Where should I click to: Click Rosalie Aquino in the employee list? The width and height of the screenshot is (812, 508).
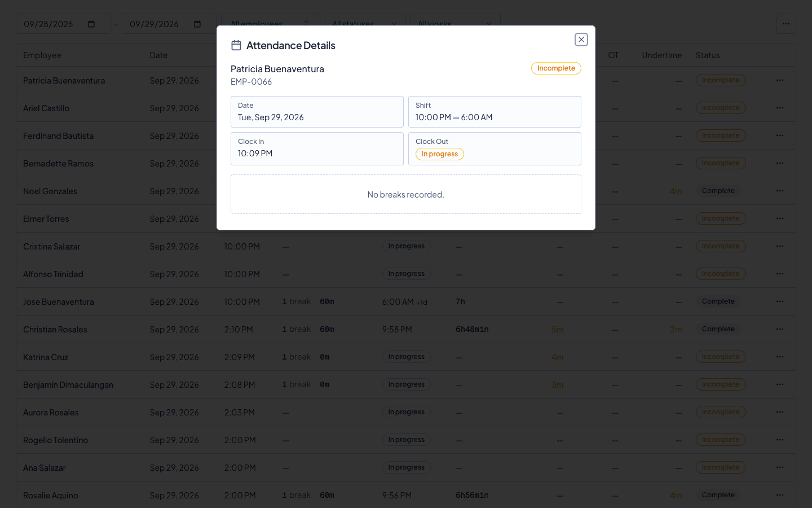pyautogui.click(x=51, y=496)
